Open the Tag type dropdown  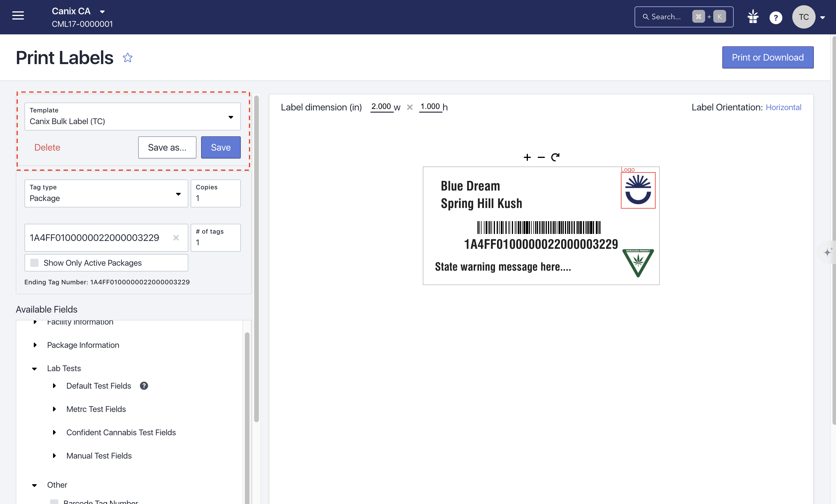[106, 193]
